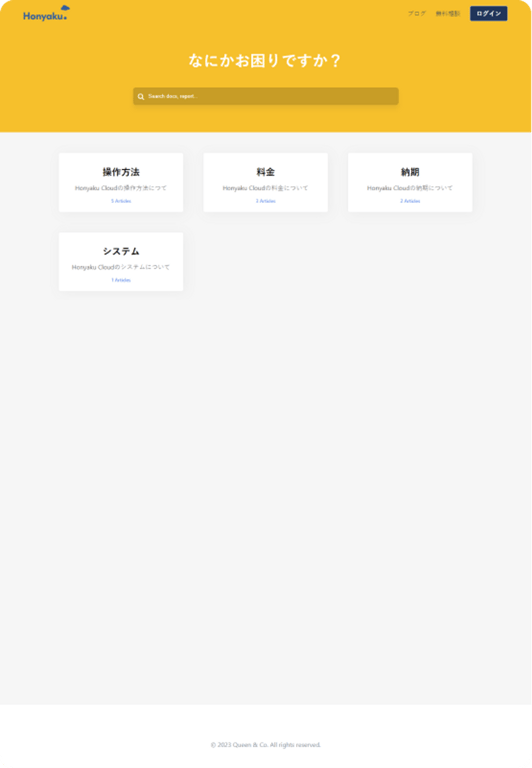Open the 料金 category heading
Image resolution: width=532 pixels, height=768 pixels.
(266, 172)
